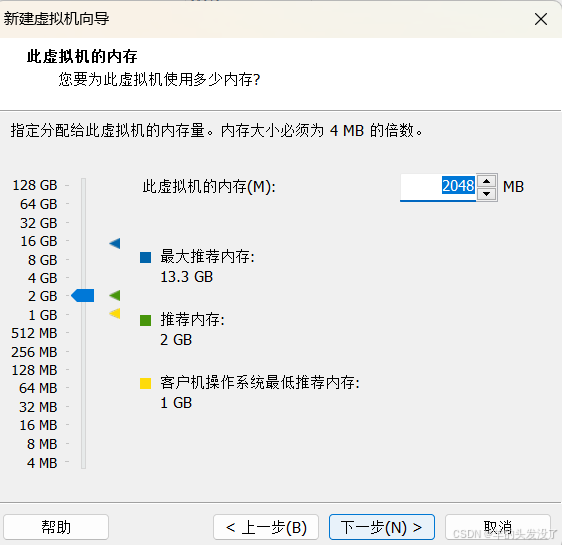Click the 4 MB slider label

tap(42, 463)
